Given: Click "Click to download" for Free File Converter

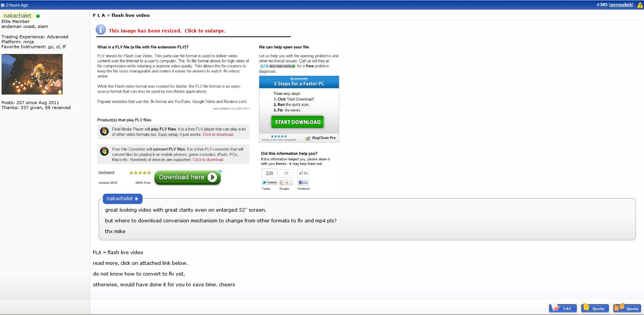Looking at the screenshot, I should 208,160.
